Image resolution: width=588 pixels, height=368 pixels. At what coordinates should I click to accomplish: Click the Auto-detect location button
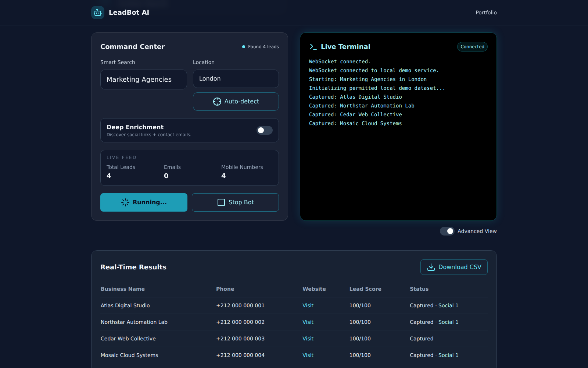point(236,102)
